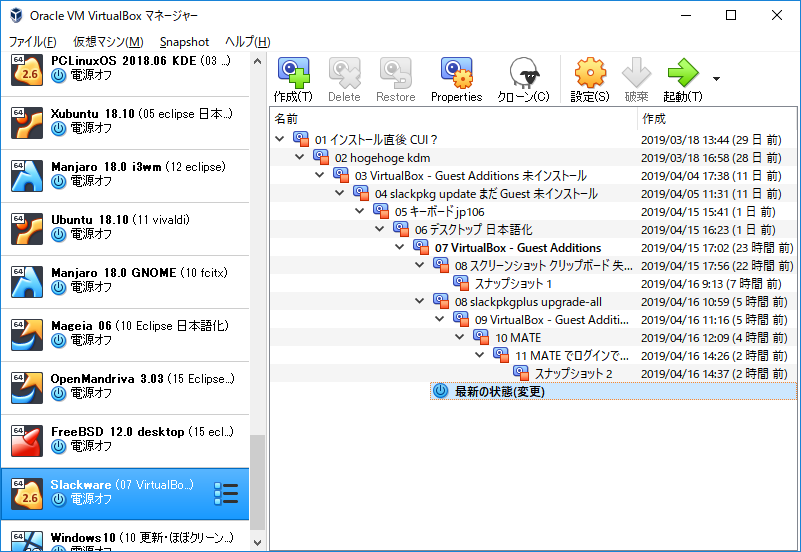Select OpenMandriva 3.03 machine icon
The image size is (801, 552).
coord(27,388)
